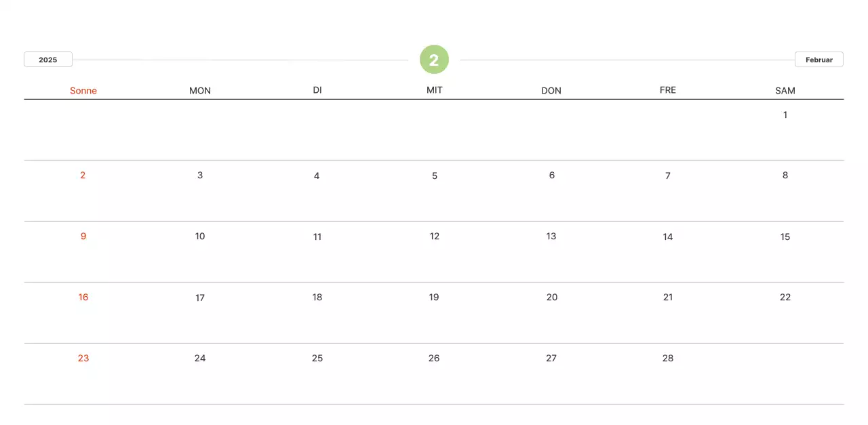868x425 pixels.
Task: Select day 19 on the calendar
Action: (434, 297)
